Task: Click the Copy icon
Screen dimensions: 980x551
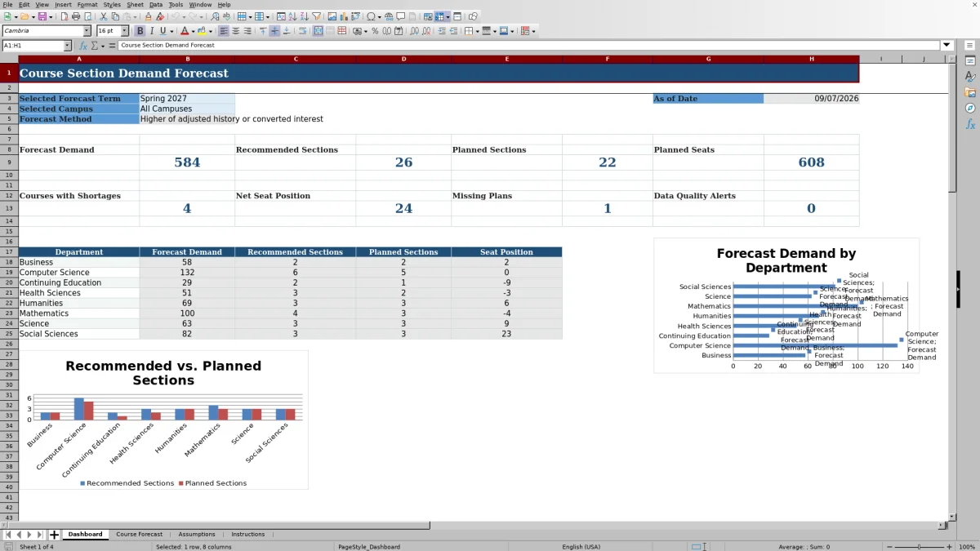Action: click(115, 16)
